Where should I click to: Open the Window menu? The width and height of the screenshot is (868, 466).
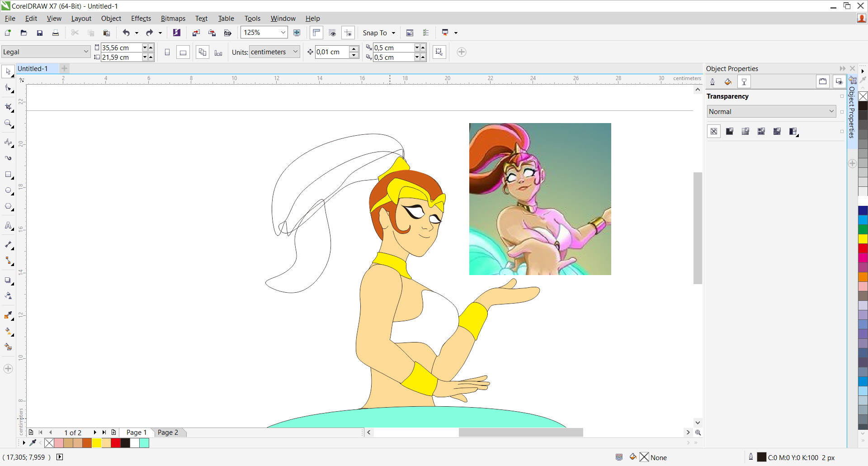[x=283, y=18]
